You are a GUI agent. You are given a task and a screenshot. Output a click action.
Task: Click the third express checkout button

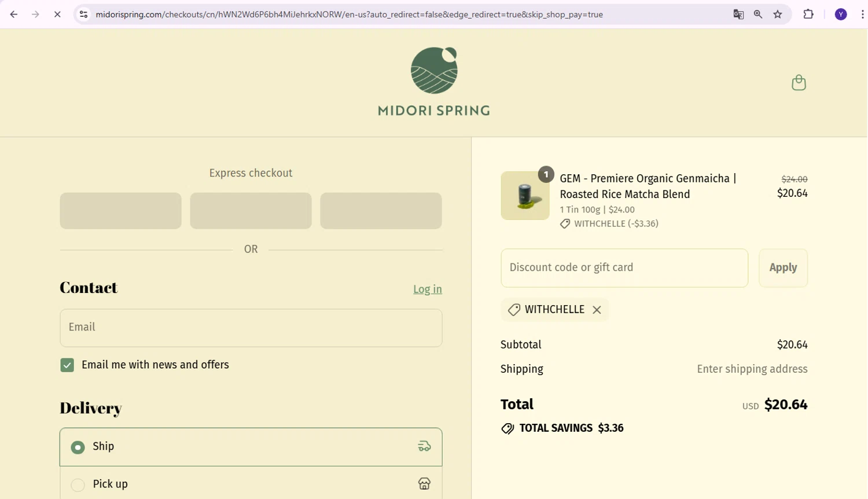click(381, 211)
